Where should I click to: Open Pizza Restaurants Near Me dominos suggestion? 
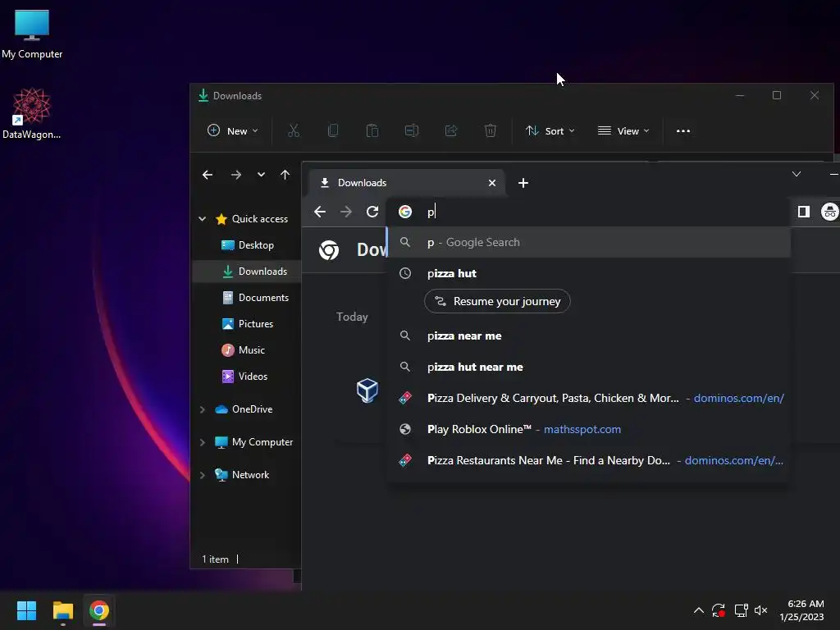[588, 460]
